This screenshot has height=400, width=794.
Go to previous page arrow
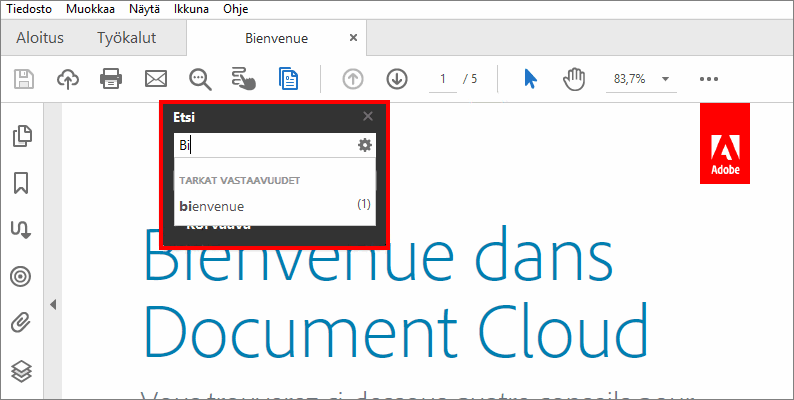coord(353,79)
